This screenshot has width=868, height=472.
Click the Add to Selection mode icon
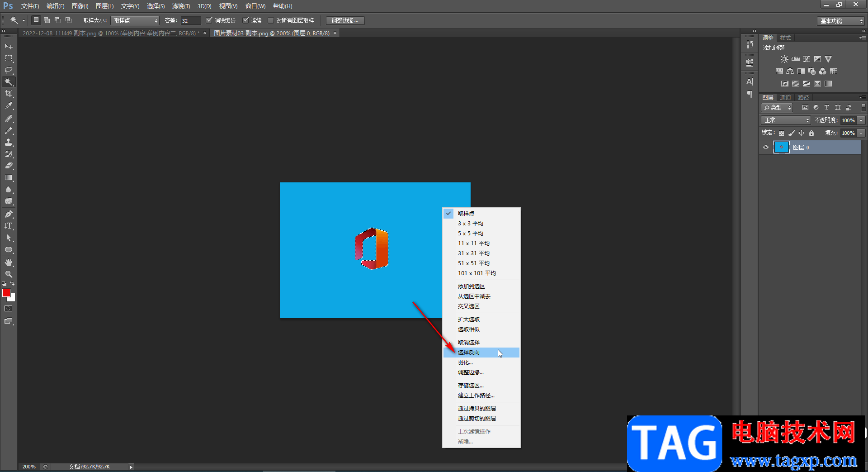pyautogui.click(x=47, y=20)
